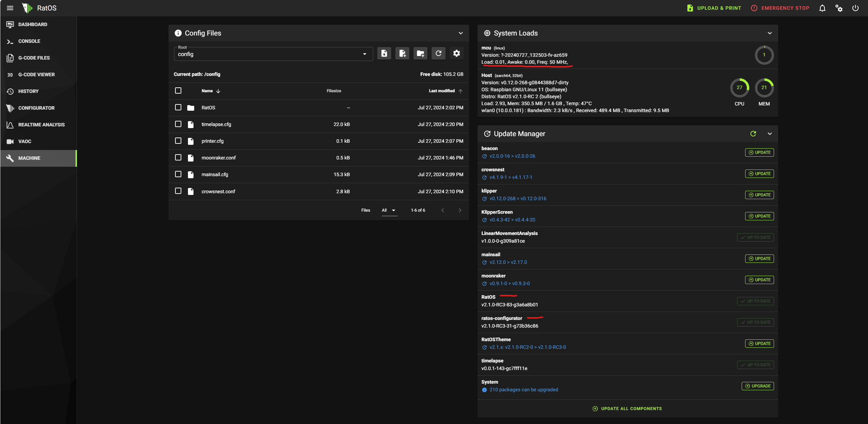Open the notifications bell

click(x=822, y=8)
